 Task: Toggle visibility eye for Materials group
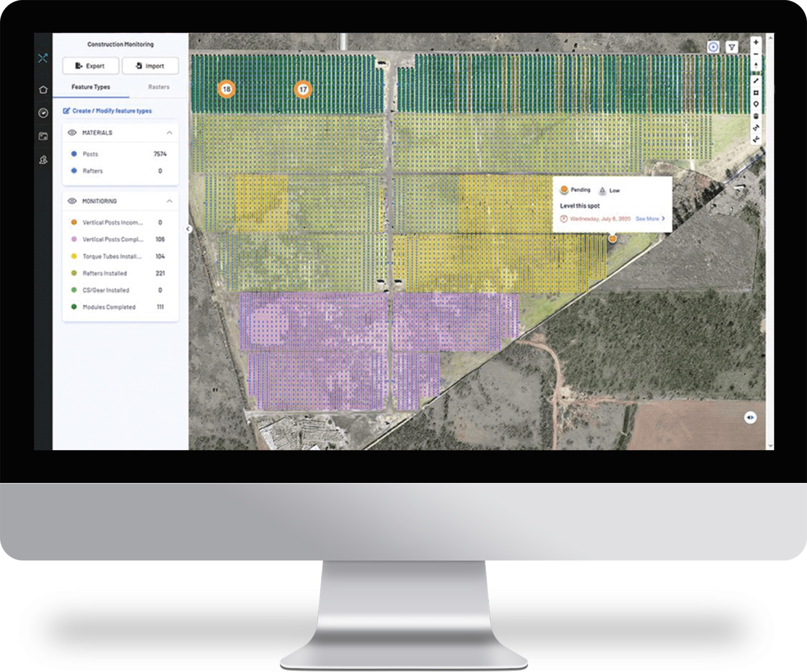tap(72, 133)
